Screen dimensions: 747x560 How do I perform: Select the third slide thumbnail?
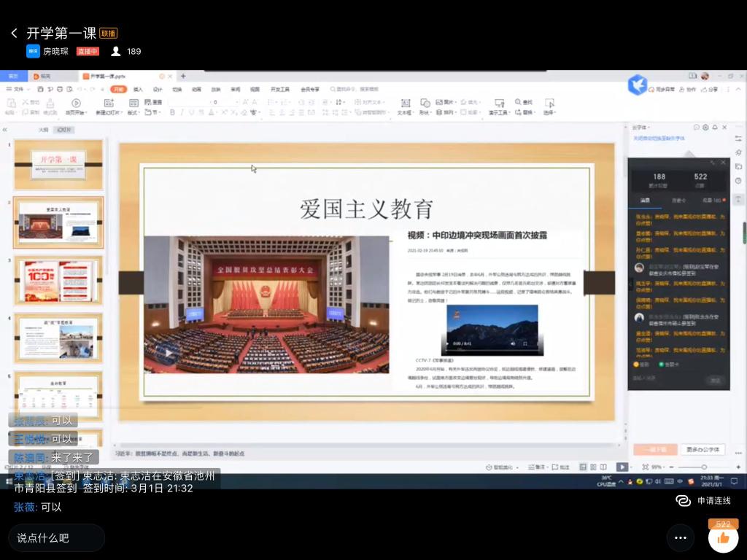(58, 279)
